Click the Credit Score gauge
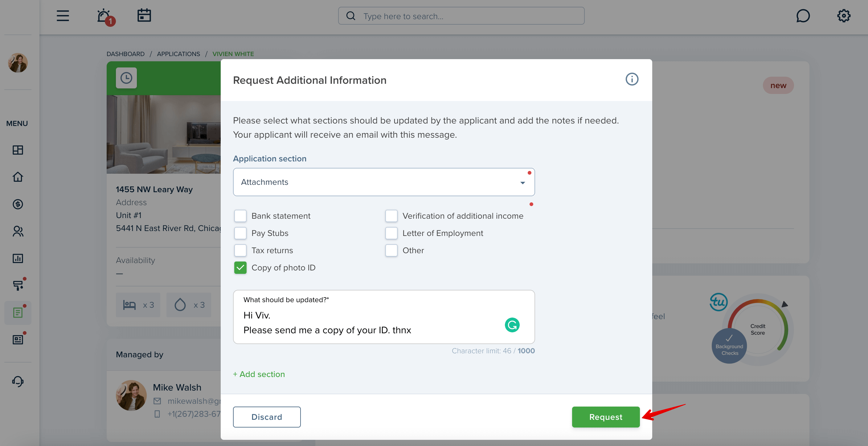Screen dimensions: 868x446 (x=757, y=329)
